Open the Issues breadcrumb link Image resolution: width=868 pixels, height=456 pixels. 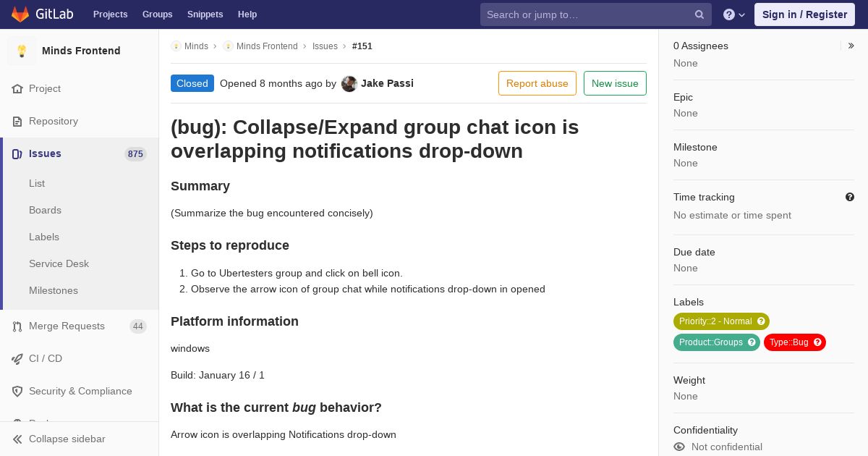[x=325, y=46]
